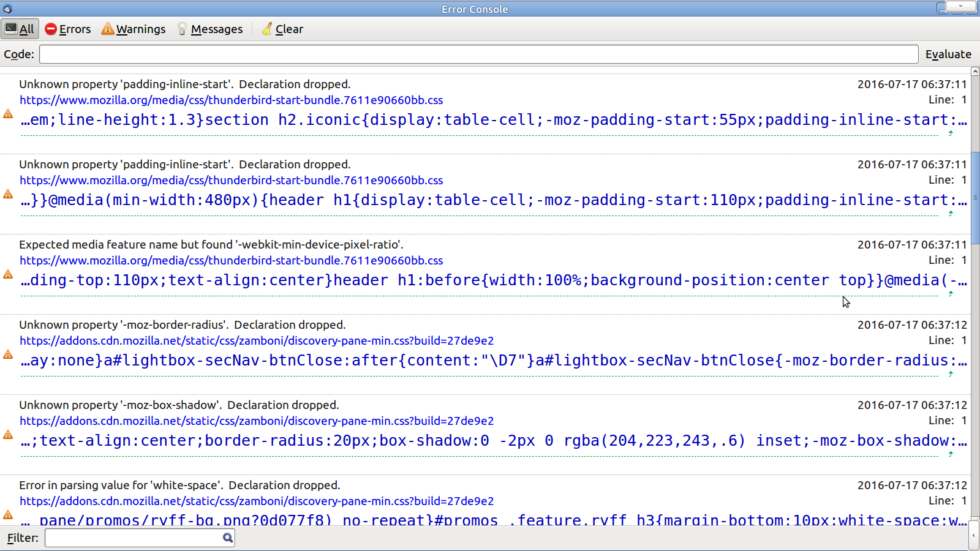Image resolution: width=980 pixels, height=551 pixels.
Task: Focus the Code input field
Action: 478,54
